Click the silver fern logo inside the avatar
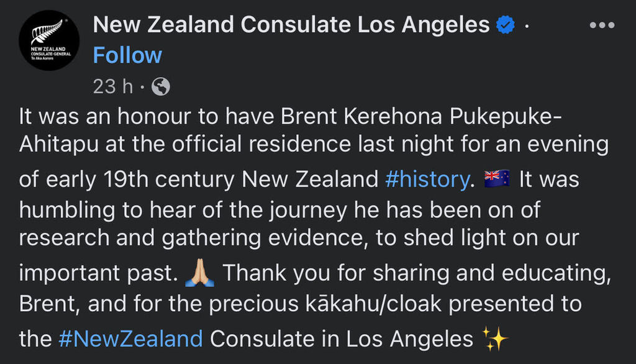The height and width of the screenshot is (364, 636). (47, 30)
